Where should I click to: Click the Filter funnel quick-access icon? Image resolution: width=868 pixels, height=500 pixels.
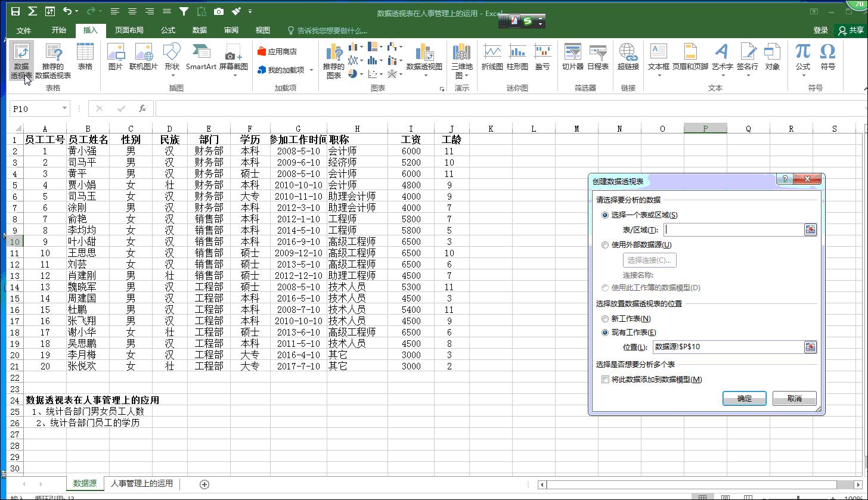184,11
